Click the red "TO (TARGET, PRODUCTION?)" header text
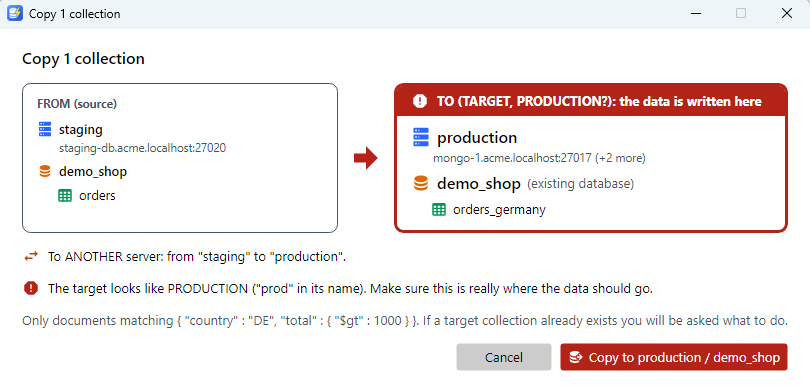 click(599, 101)
